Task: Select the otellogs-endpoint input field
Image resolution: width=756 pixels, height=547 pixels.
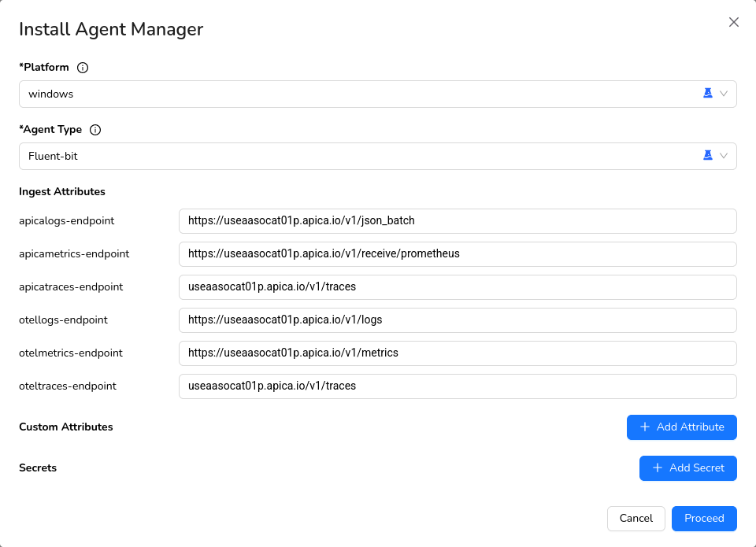Action: pyautogui.click(x=457, y=320)
